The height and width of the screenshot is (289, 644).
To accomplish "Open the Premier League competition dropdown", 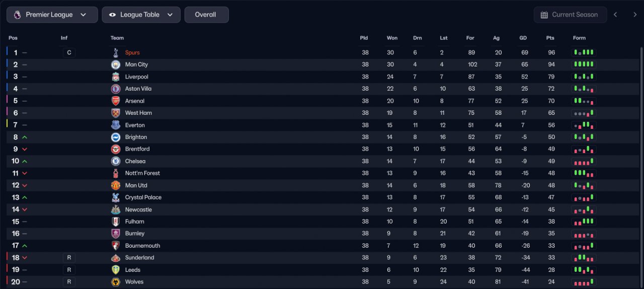I will coord(52,15).
